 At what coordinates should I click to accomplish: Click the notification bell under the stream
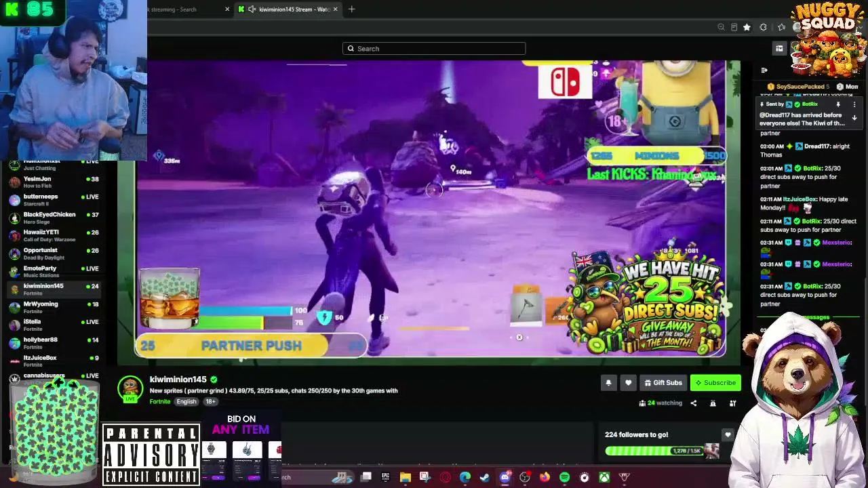click(608, 383)
